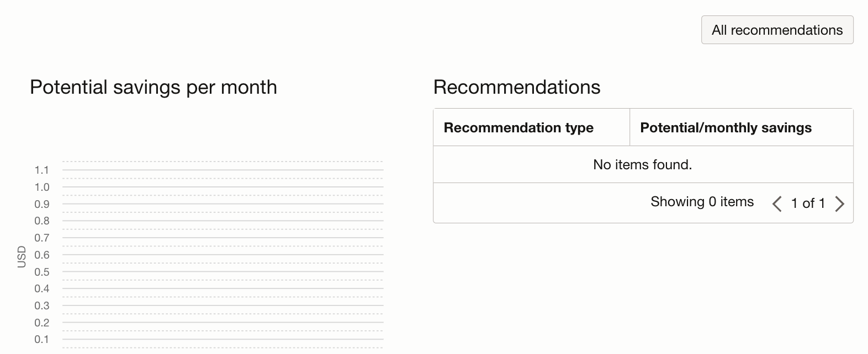Select the 'No items found.' table row
The width and height of the screenshot is (868, 354).
click(643, 164)
